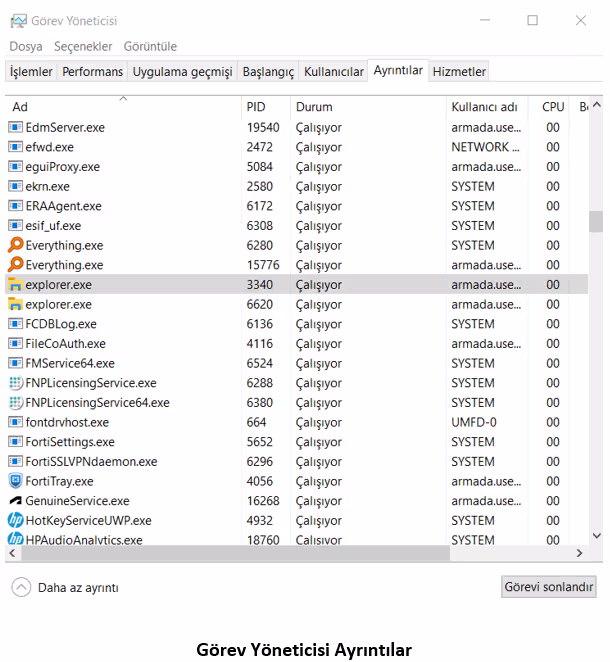Click the UMFD-0 user name cell
The width and height of the screenshot is (610, 662).
pos(474,422)
